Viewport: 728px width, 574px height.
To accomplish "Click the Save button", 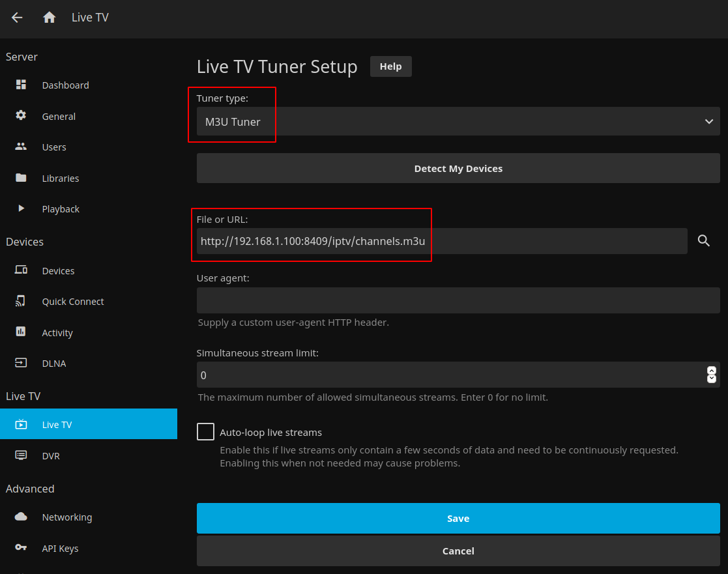I will pyautogui.click(x=458, y=519).
